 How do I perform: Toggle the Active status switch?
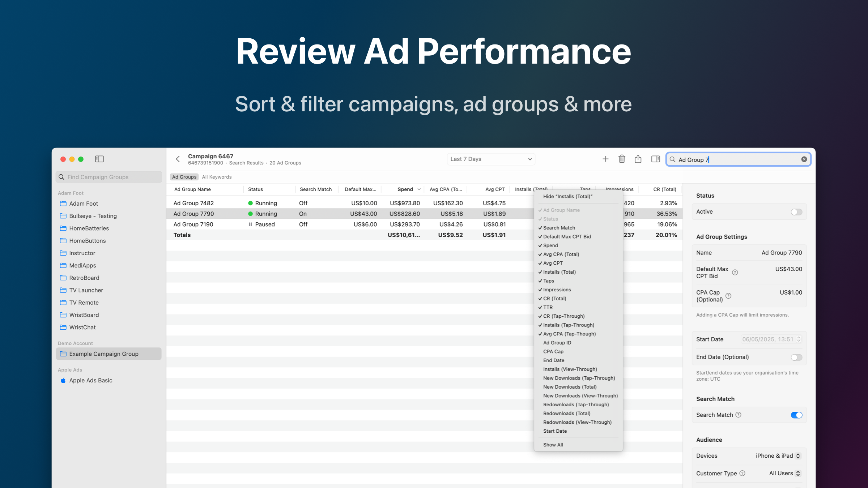pyautogui.click(x=796, y=212)
